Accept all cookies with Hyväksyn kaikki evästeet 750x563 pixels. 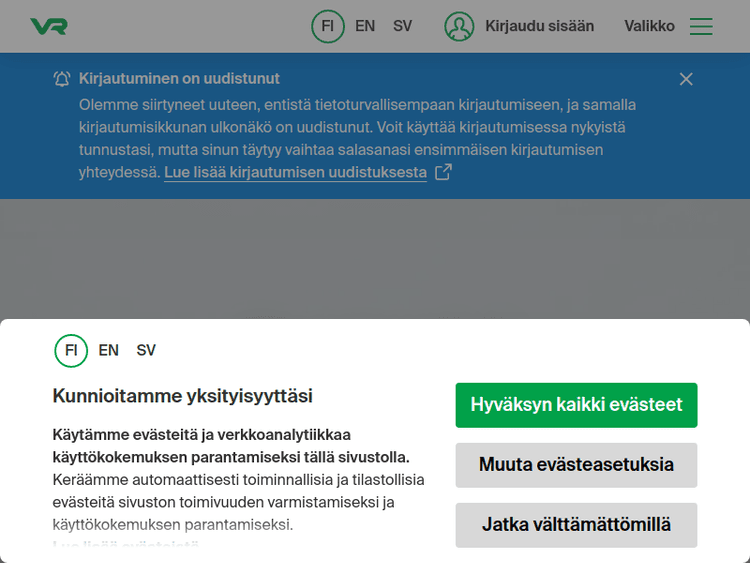pyautogui.click(x=576, y=405)
